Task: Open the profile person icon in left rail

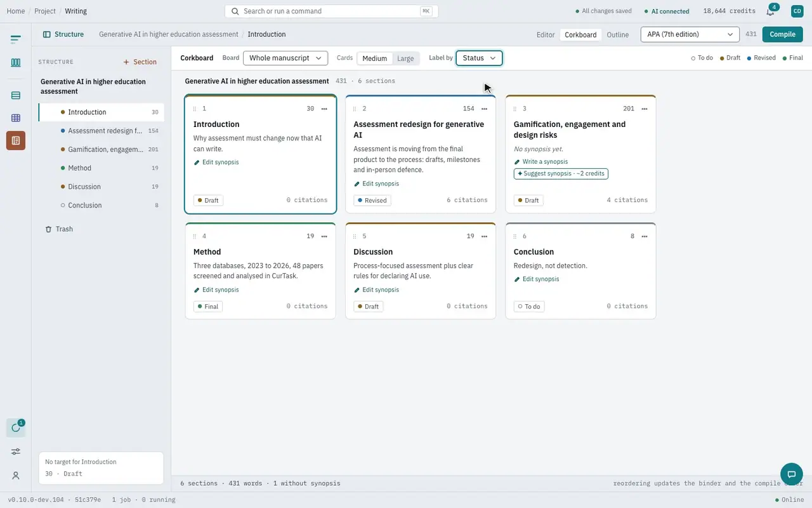Action: point(16,476)
